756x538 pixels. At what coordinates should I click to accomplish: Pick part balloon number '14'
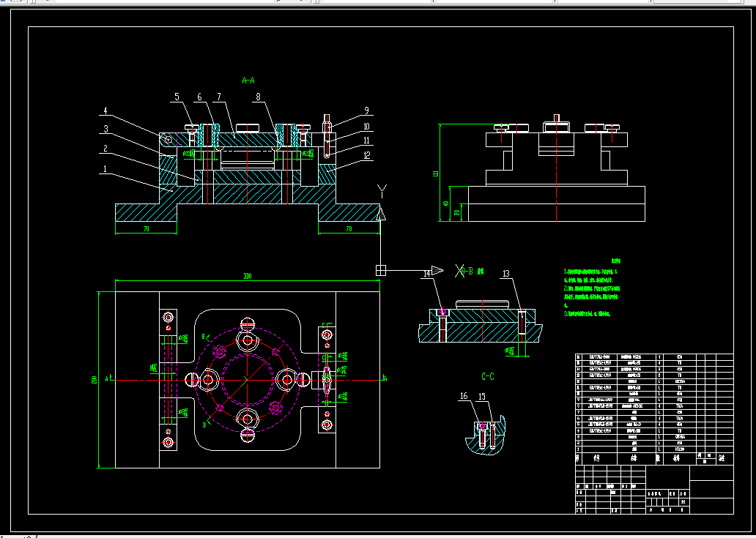pos(426,274)
